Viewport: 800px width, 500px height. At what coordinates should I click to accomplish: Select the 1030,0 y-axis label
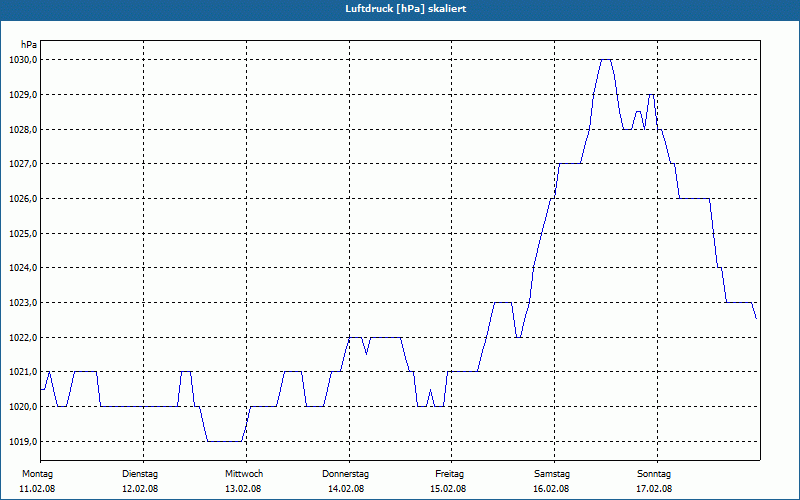point(23,60)
